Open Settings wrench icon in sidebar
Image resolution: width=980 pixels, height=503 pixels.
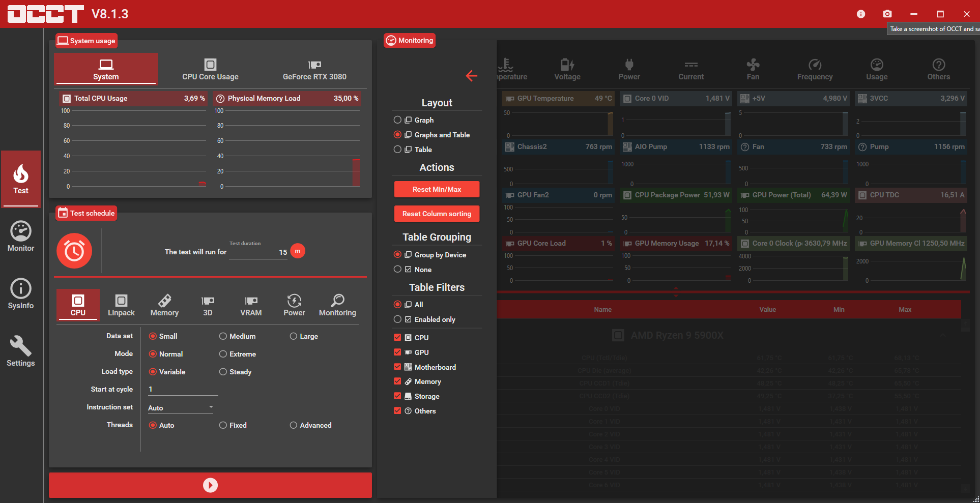21,351
